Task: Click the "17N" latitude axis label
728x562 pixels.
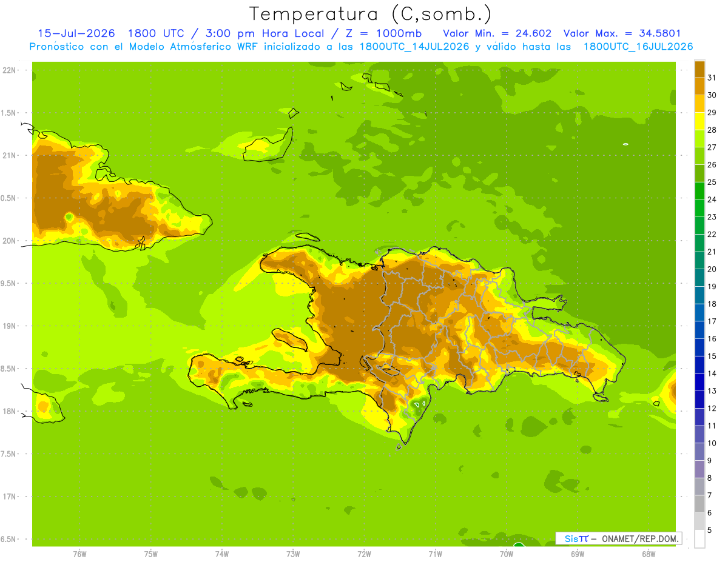Action: coord(9,497)
